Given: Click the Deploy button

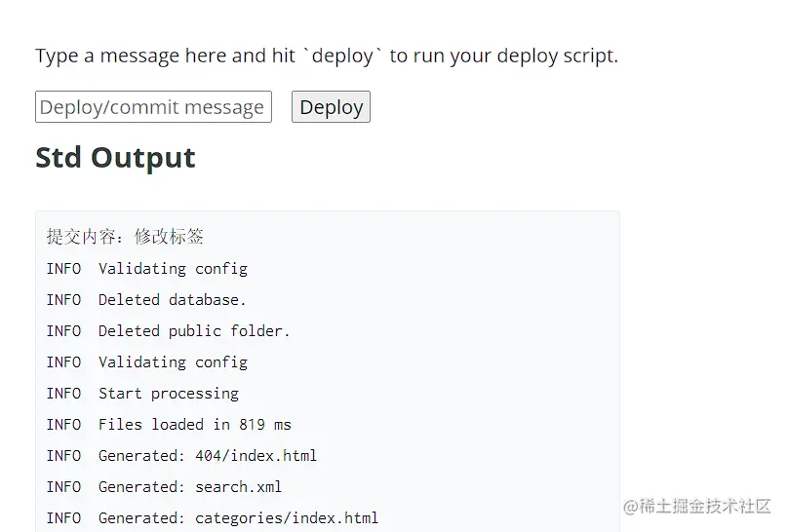Looking at the screenshot, I should (x=331, y=106).
